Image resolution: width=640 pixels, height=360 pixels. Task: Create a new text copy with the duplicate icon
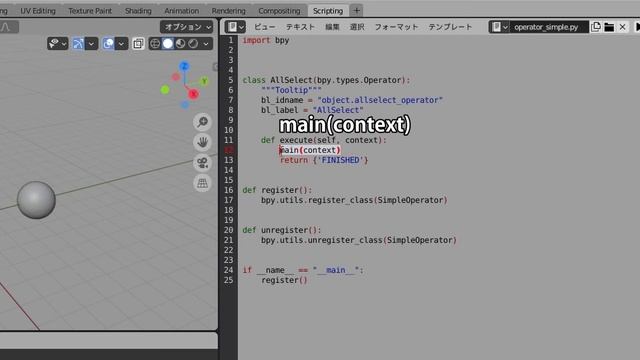[x=596, y=27]
